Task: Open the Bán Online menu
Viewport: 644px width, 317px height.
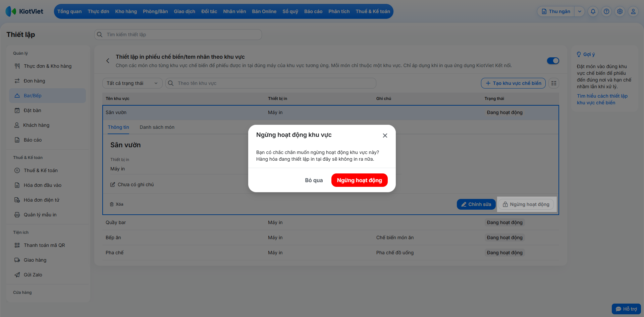Action: pos(264,11)
